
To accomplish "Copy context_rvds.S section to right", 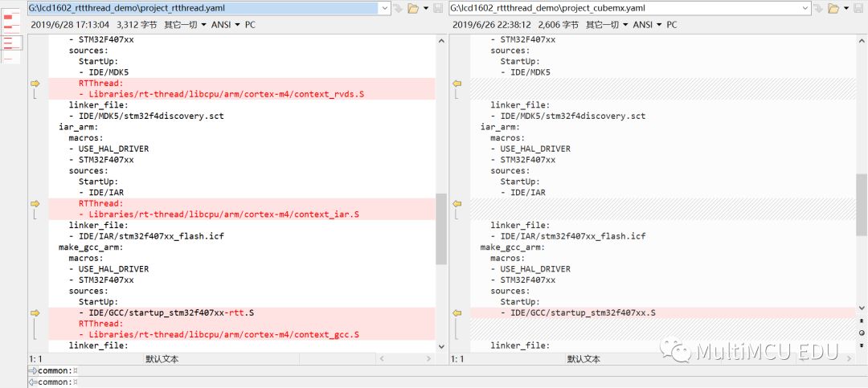I will pyautogui.click(x=35, y=84).
